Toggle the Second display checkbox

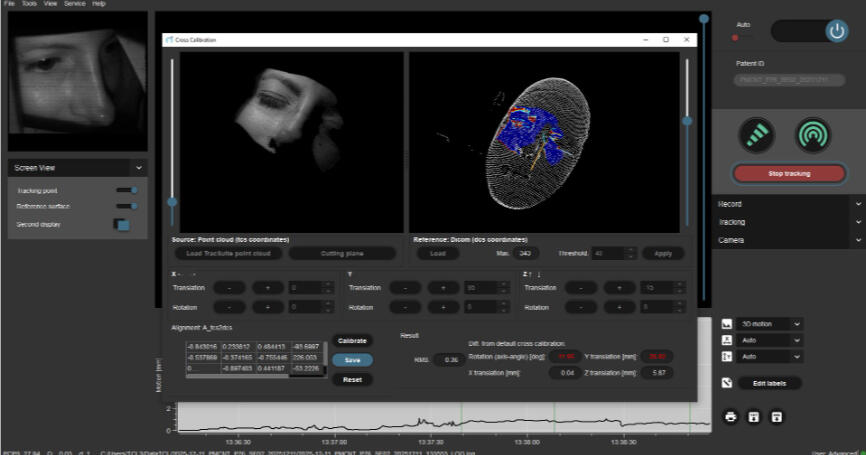tap(122, 225)
